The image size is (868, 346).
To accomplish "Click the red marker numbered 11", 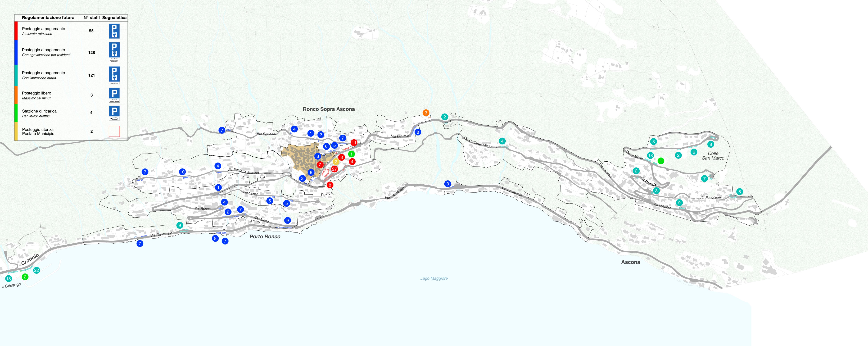I will point(354,143).
